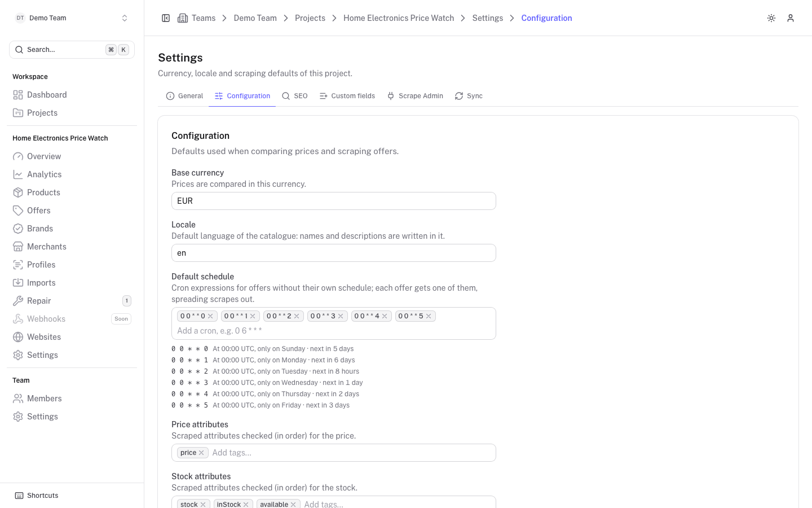Switch to the SEO tab
812x508 pixels.
click(294, 96)
